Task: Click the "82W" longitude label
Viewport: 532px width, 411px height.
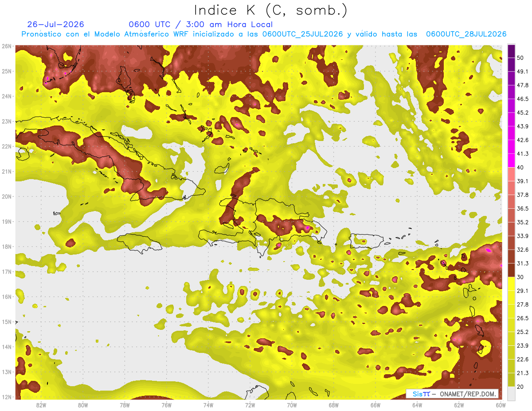Action: click(41, 405)
